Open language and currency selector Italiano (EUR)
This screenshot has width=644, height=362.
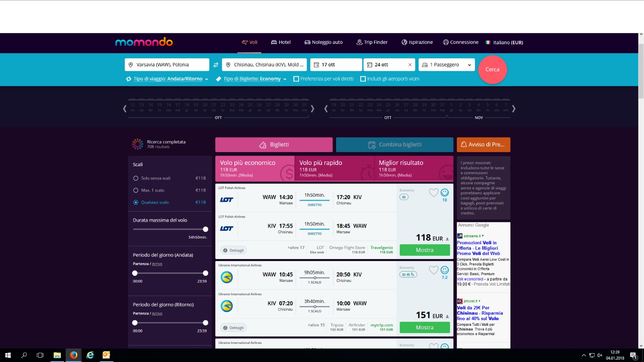[504, 42]
